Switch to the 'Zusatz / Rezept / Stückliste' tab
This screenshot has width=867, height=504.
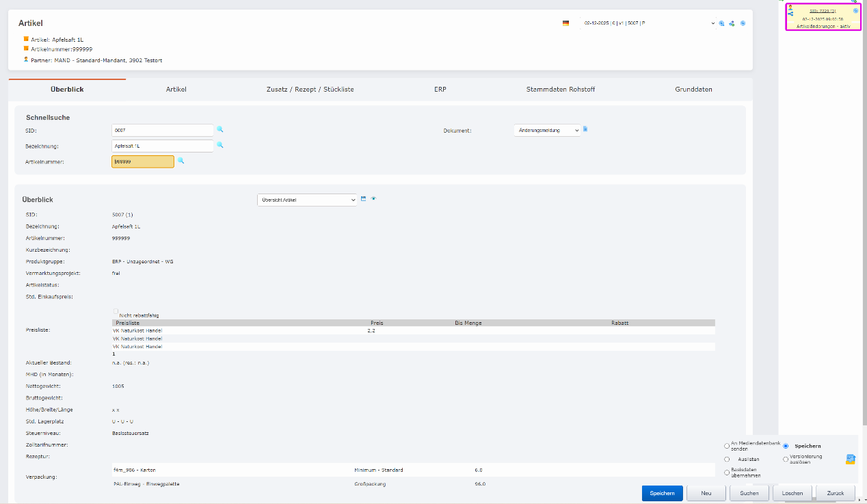[x=310, y=90]
